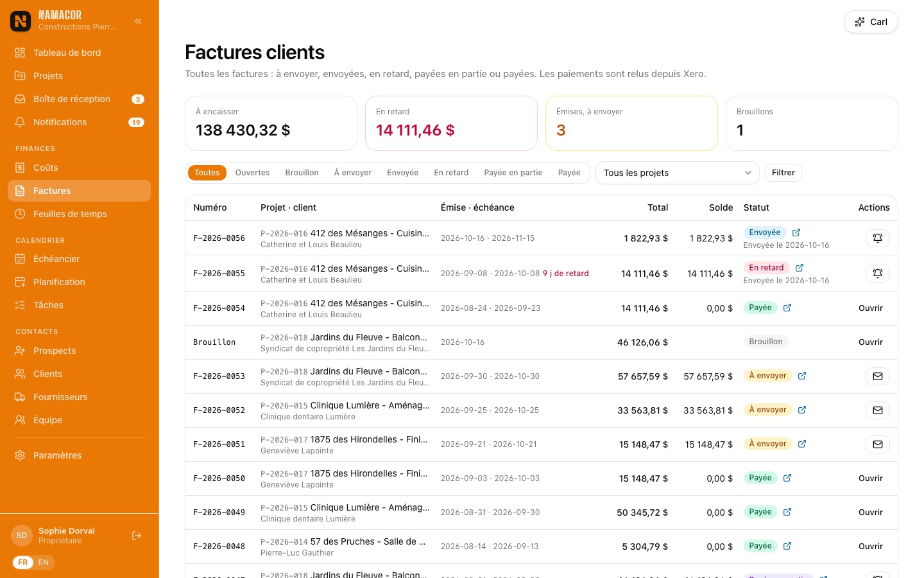Open external link icon for F-2026-0050
The height and width of the screenshot is (578, 924).
click(787, 478)
